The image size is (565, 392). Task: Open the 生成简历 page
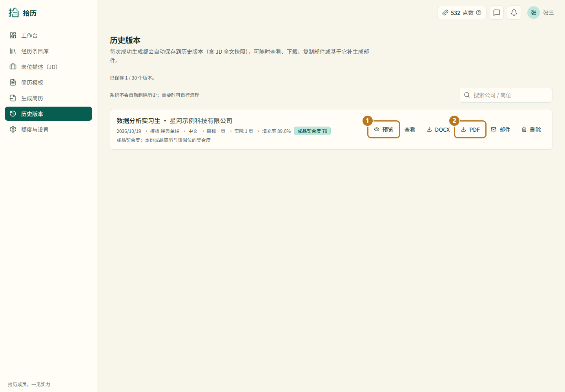[48, 98]
